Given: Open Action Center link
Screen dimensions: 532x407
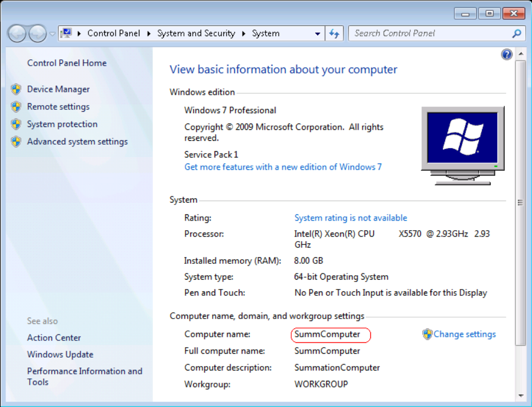Looking at the screenshot, I should [x=54, y=338].
